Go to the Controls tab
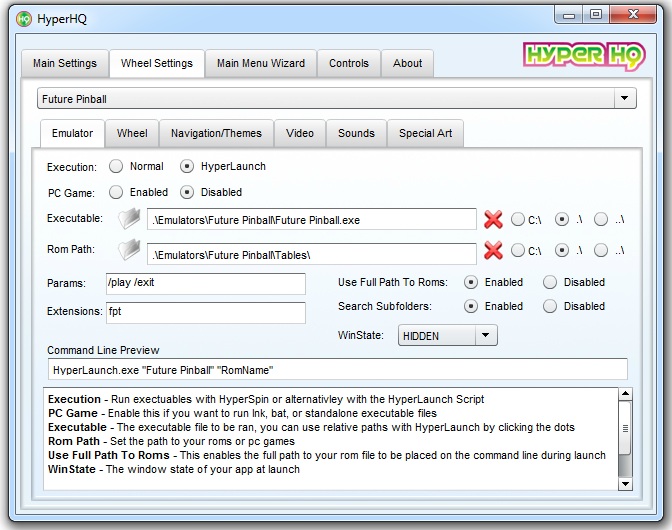Image resolution: width=672 pixels, height=530 pixels. (x=349, y=63)
